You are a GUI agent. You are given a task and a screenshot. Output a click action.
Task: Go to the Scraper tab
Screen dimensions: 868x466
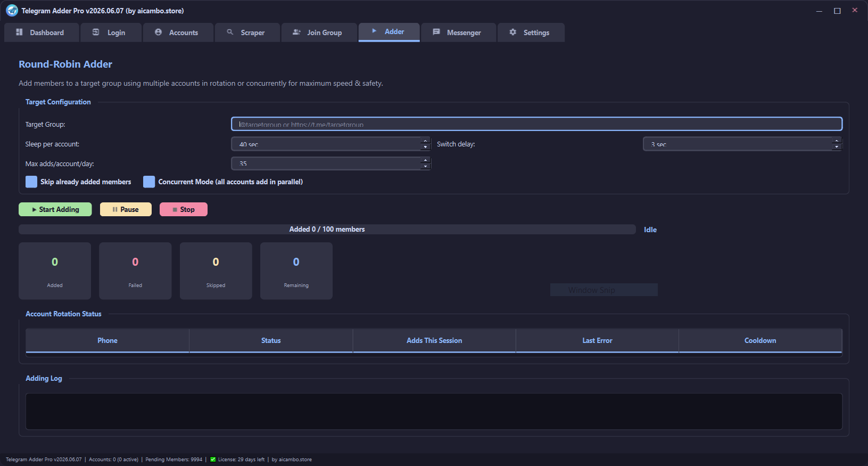pos(247,32)
